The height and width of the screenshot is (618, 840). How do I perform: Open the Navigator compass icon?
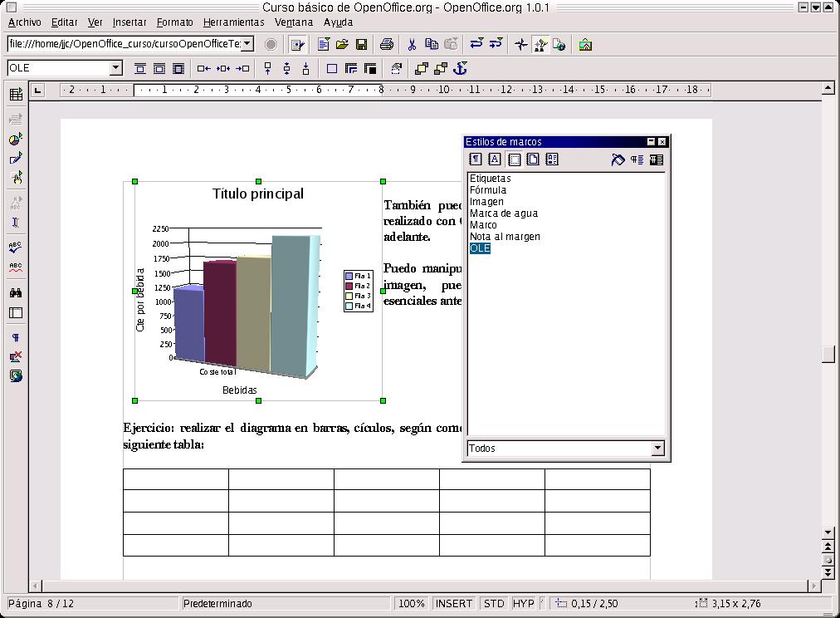(520, 45)
